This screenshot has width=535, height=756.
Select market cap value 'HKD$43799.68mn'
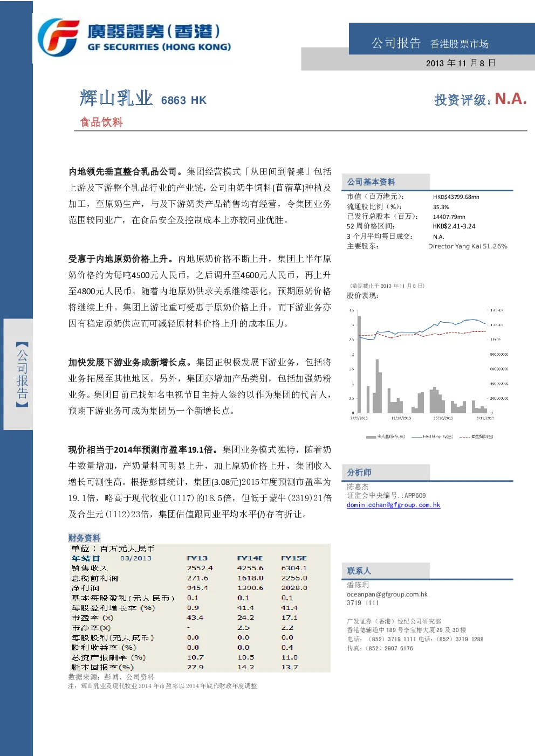coord(456,197)
